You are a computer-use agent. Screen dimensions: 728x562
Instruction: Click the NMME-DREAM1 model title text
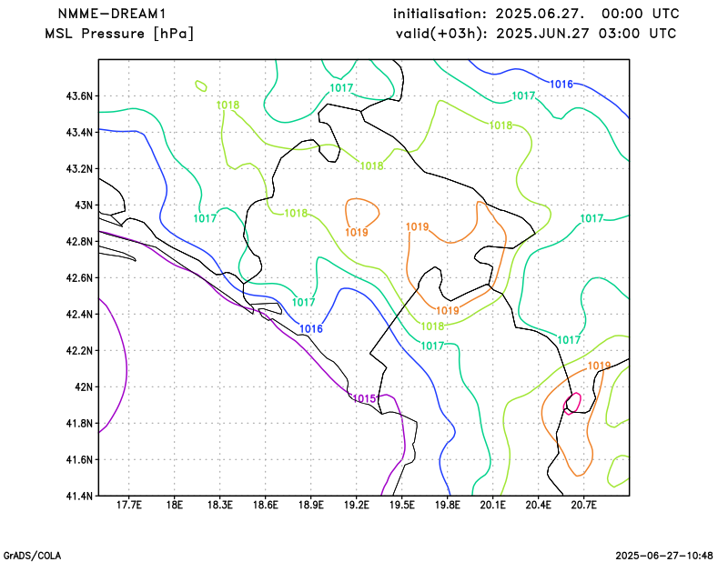click(111, 14)
